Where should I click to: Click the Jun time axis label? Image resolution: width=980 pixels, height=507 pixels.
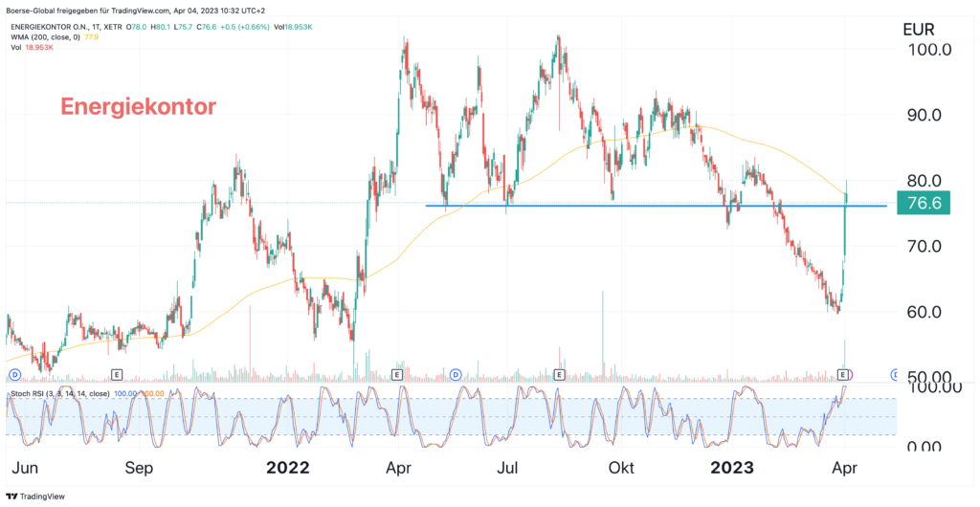pyautogui.click(x=24, y=468)
